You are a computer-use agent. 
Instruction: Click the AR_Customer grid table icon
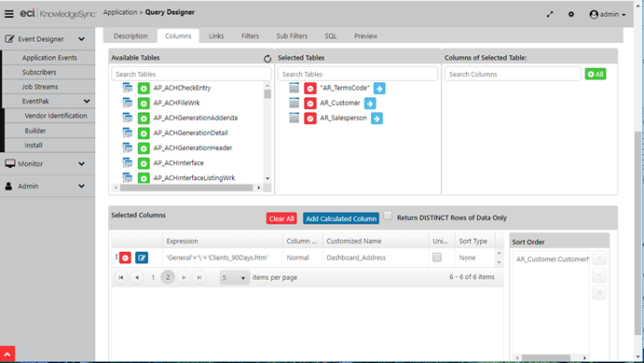(x=295, y=103)
